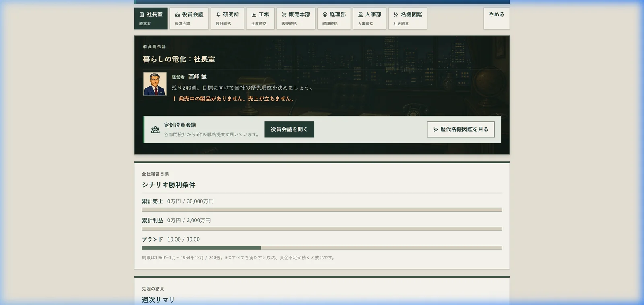Click the ブランド progress bar
The width and height of the screenshot is (644, 305).
(322, 248)
